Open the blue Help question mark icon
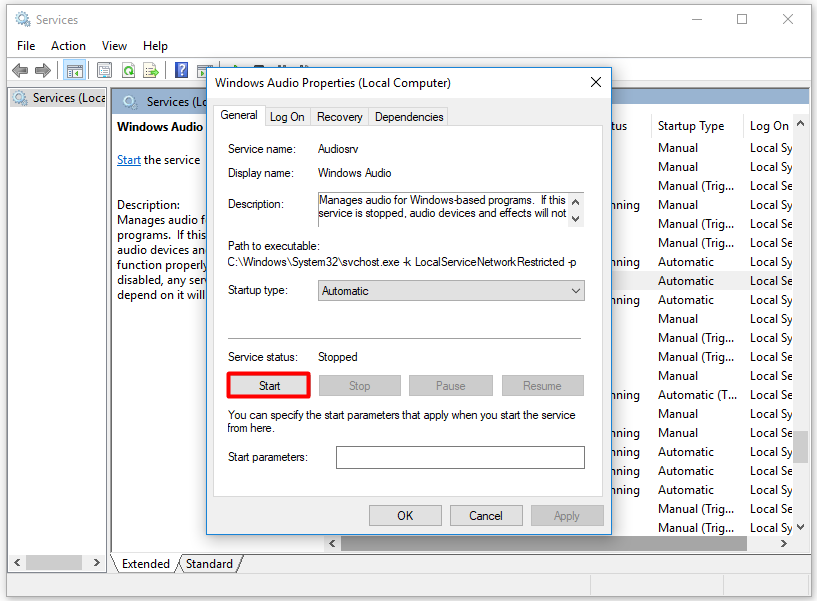The width and height of the screenshot is (817, 601). [181, 70]
